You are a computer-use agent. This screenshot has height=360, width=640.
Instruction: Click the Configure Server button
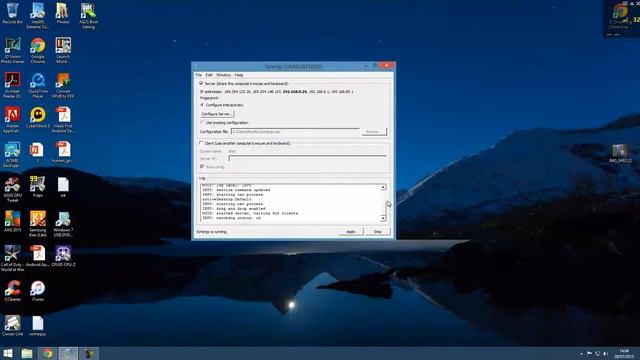(x=217, y=114)
